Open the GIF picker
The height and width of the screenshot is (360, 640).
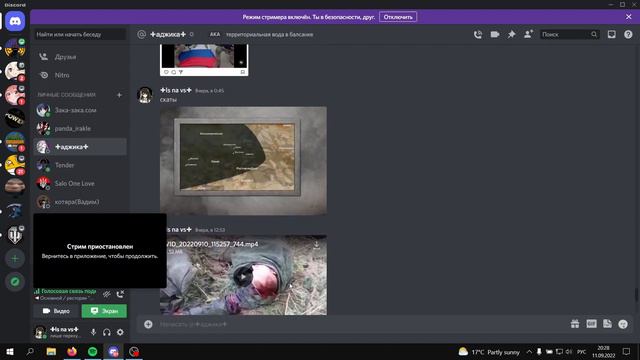point(591,324)
